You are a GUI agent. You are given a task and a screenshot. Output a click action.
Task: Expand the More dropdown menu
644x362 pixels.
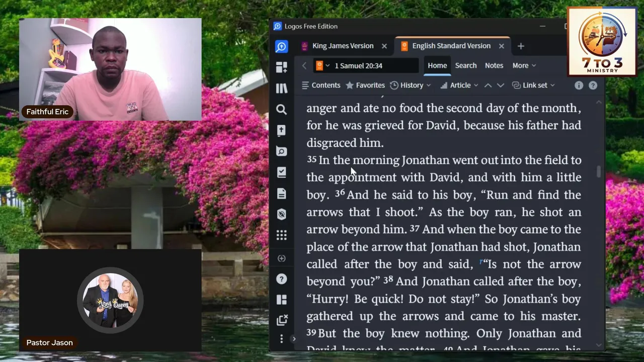[524, 66]
